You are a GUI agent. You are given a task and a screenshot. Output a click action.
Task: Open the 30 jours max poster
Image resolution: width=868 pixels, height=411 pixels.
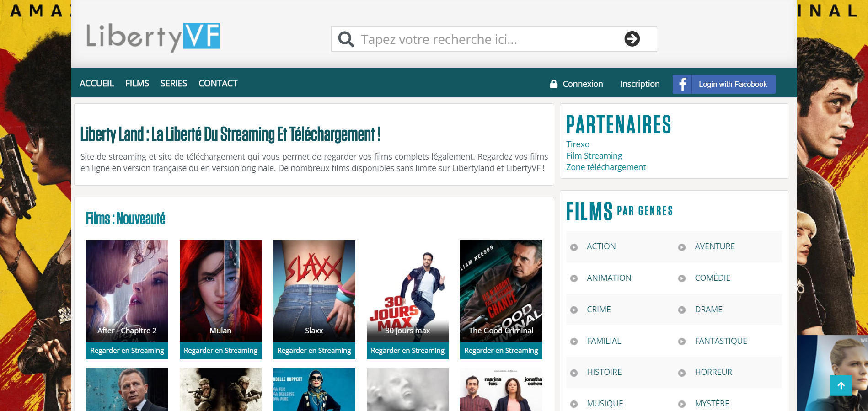click(x=407, y=291)
